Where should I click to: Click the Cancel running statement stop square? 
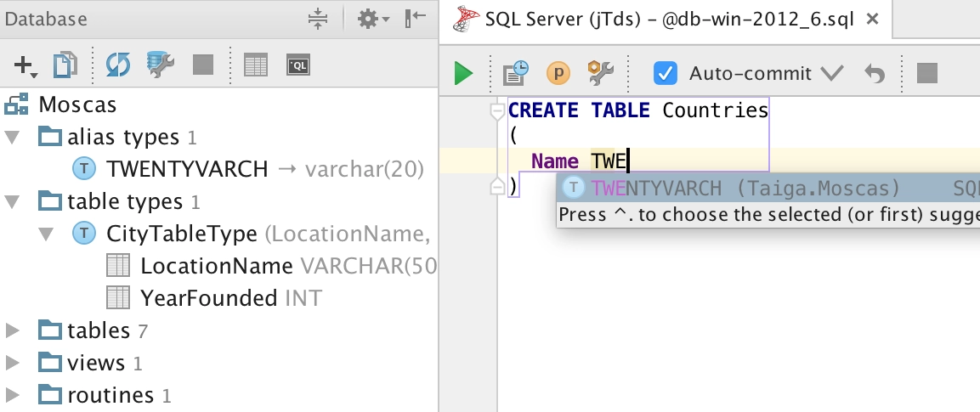pyautogui.click(x=926, y=73)
